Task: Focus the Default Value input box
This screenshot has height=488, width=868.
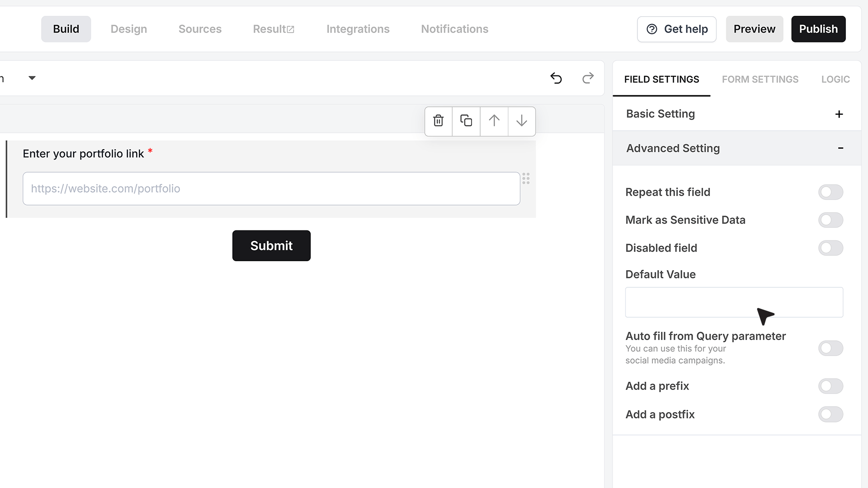Action: click(734, 302)
